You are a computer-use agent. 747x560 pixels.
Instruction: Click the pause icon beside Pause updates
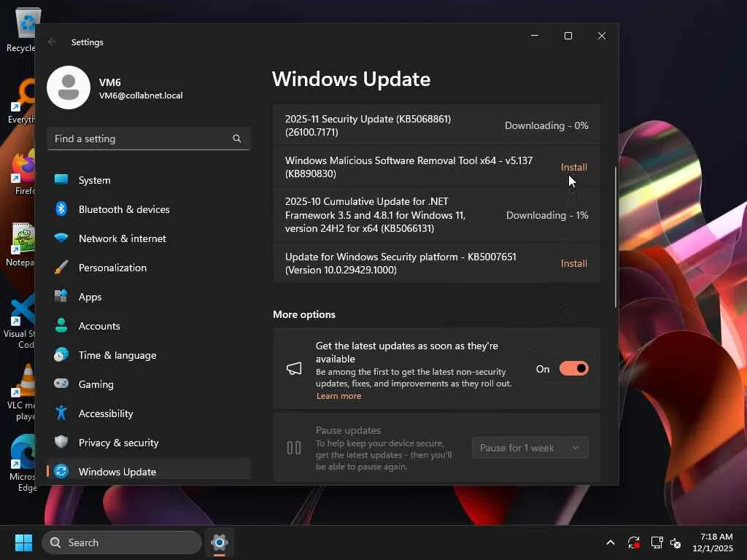coord(294,448)
